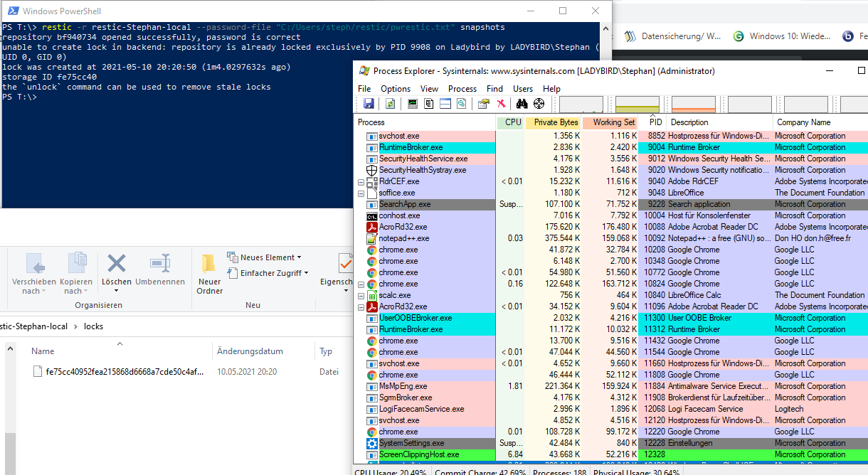
Task: Sort Explorer files by Änderungsdatum column
Action: (263, 351)
